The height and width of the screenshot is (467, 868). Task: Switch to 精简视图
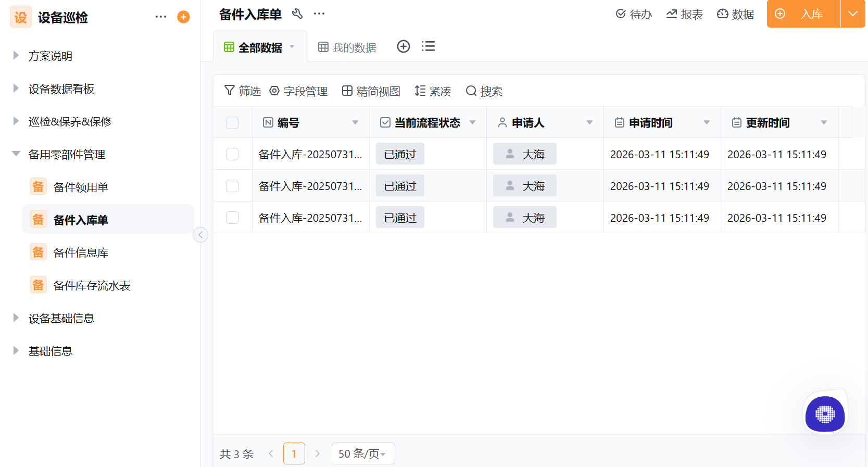click(x=371, y=91)
